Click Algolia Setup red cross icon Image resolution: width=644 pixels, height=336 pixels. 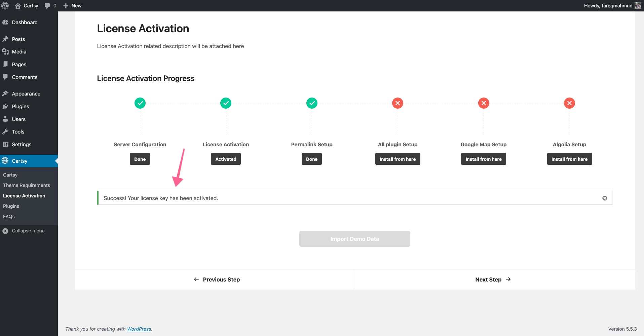click(570, 103)
